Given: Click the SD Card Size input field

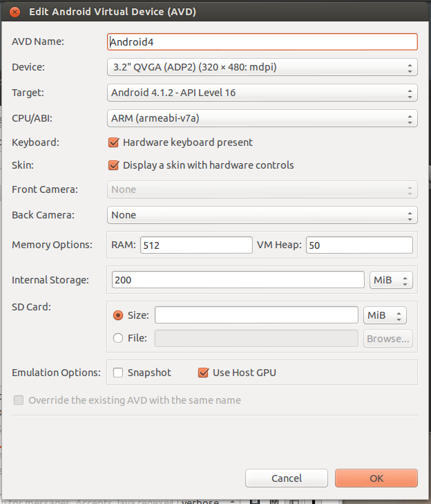Looking at the screenshot, I should coord(256,315).
